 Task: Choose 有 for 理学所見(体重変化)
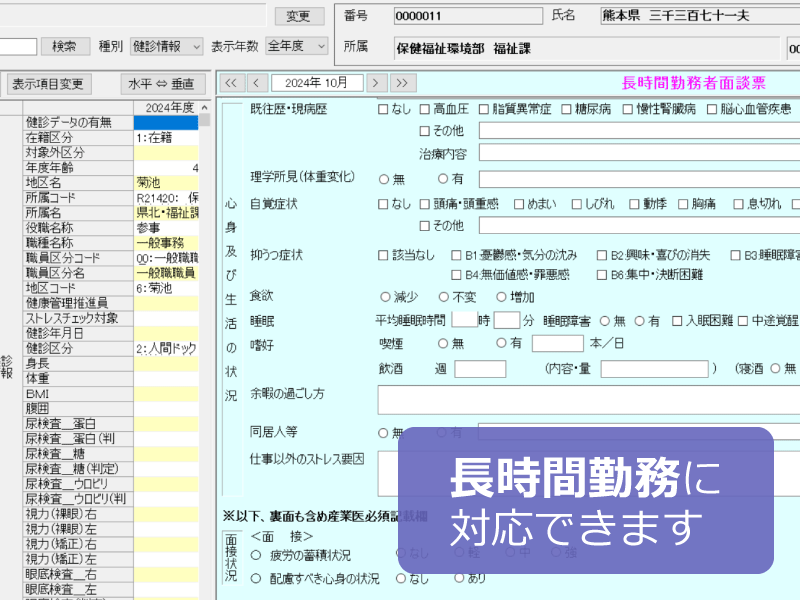pyautogui.click(x=444, y=179)
